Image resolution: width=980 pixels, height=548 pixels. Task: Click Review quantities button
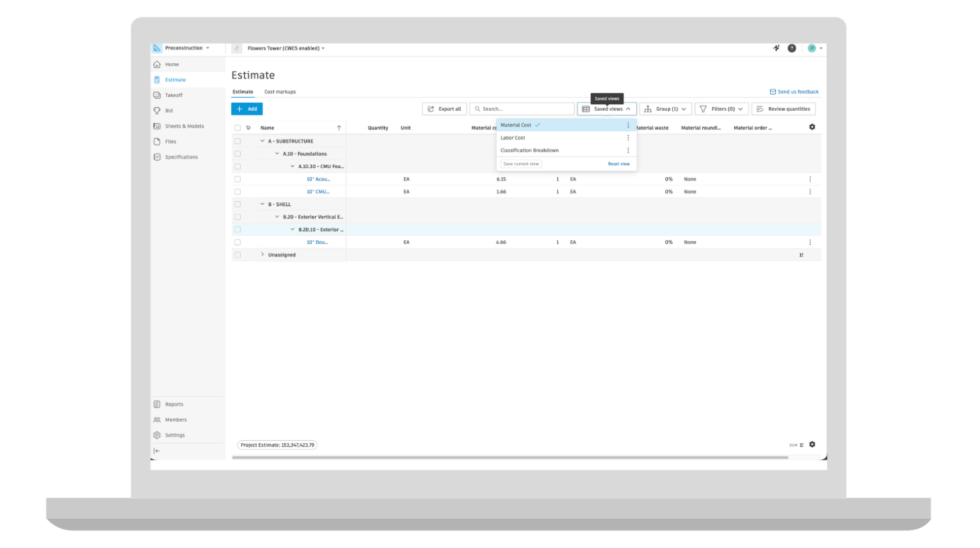point(784,109)
